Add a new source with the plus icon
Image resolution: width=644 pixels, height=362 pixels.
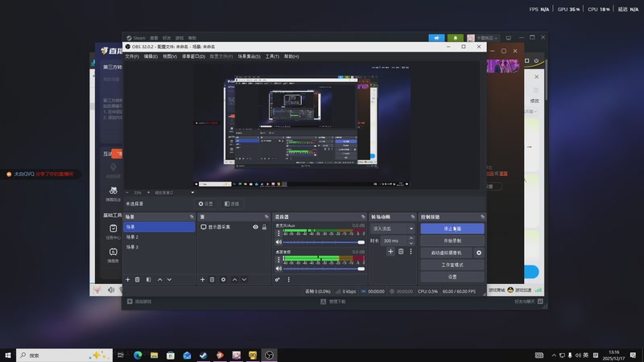click(203, 279)
